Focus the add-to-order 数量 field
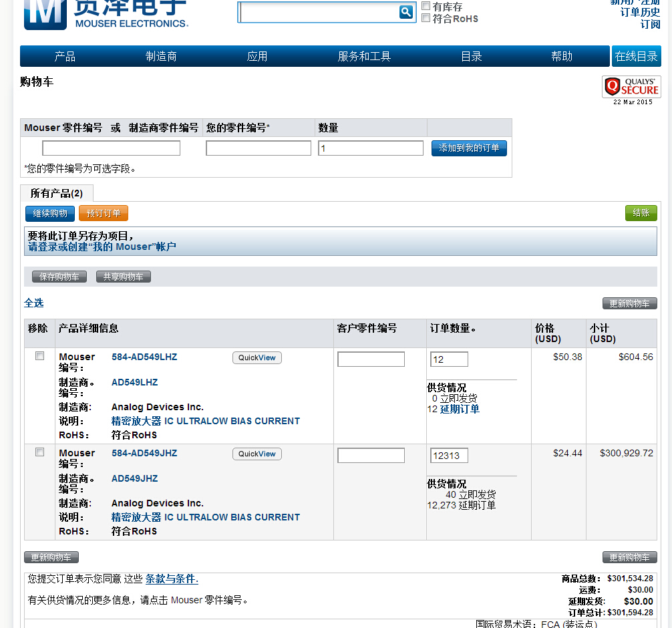This screenshot has width=672, height=628. coord(371,148)
